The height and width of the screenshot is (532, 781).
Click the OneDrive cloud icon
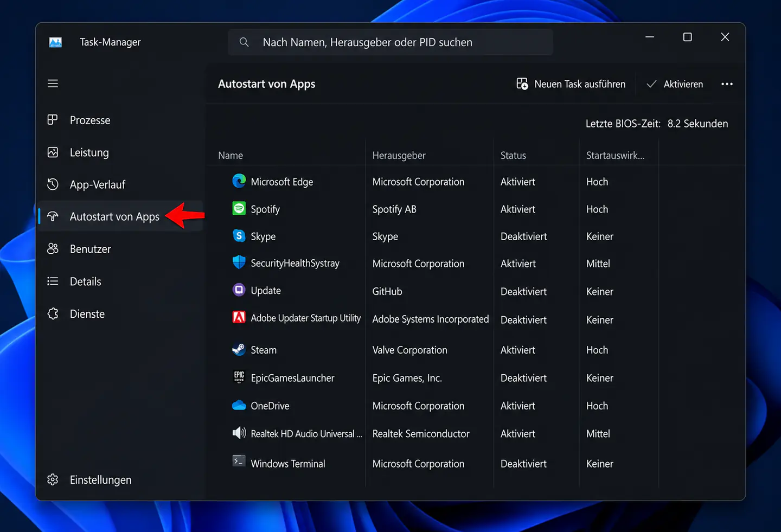pos(239,405)
